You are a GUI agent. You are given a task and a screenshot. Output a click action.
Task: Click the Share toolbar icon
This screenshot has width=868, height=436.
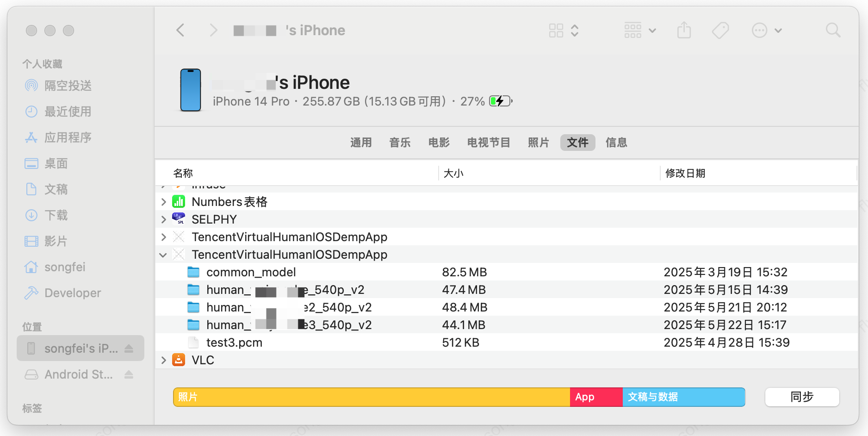(684, 31)
